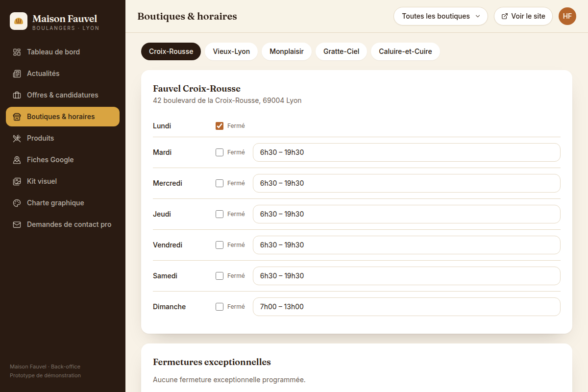588x392 pixels.
Task: Click the Offres & candidatures briefcase icon
Action: pos(17,95)
